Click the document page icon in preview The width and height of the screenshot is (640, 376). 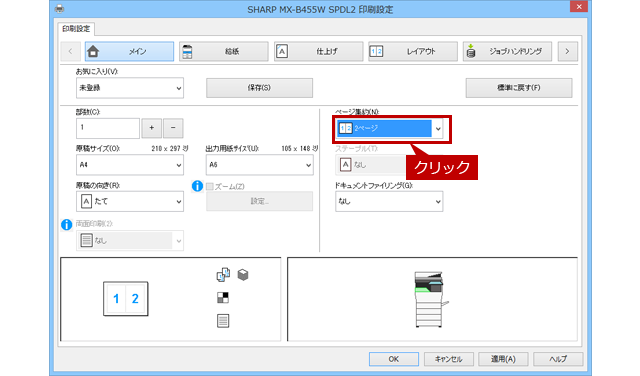coord(223,321)
